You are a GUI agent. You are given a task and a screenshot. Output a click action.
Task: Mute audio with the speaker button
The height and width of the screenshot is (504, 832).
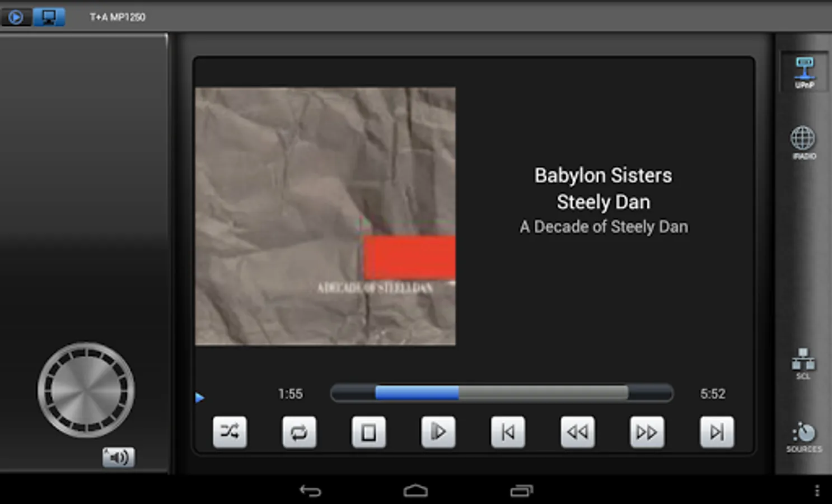[x=118, y=458]
